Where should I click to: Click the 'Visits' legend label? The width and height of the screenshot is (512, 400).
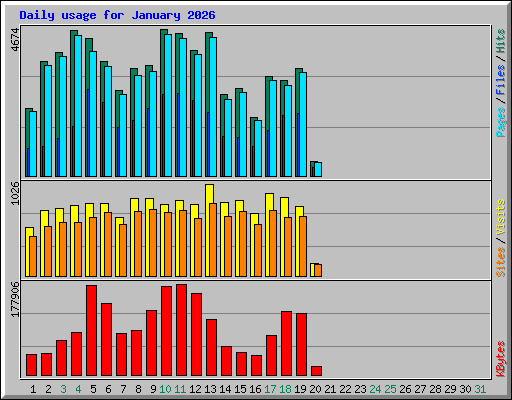click(501, 217)
